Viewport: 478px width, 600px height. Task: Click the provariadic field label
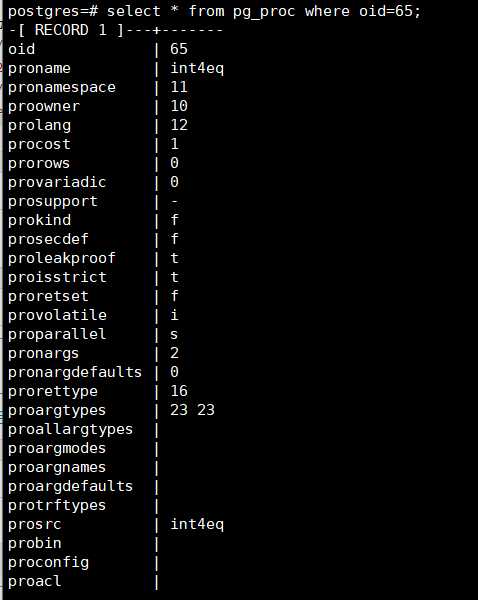point(57,182)
